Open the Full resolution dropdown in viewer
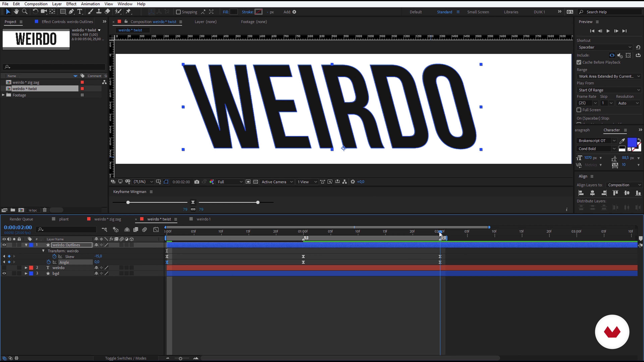The image size is (644, 362). pos(230,182)
